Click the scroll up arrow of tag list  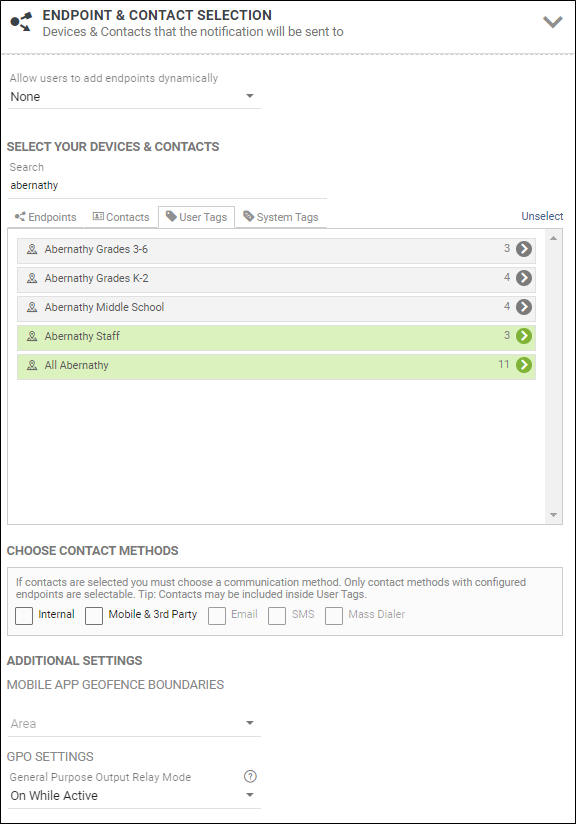553,239
